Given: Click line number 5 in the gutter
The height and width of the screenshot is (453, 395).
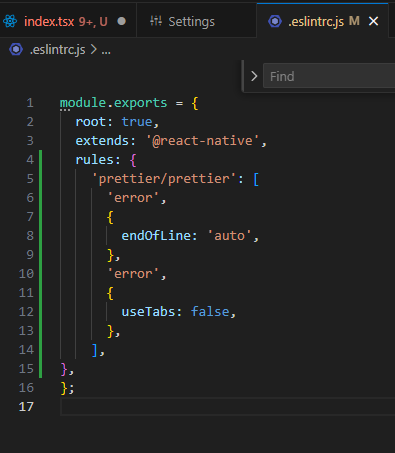Looking at the screenshot, I should click(30, 179).
